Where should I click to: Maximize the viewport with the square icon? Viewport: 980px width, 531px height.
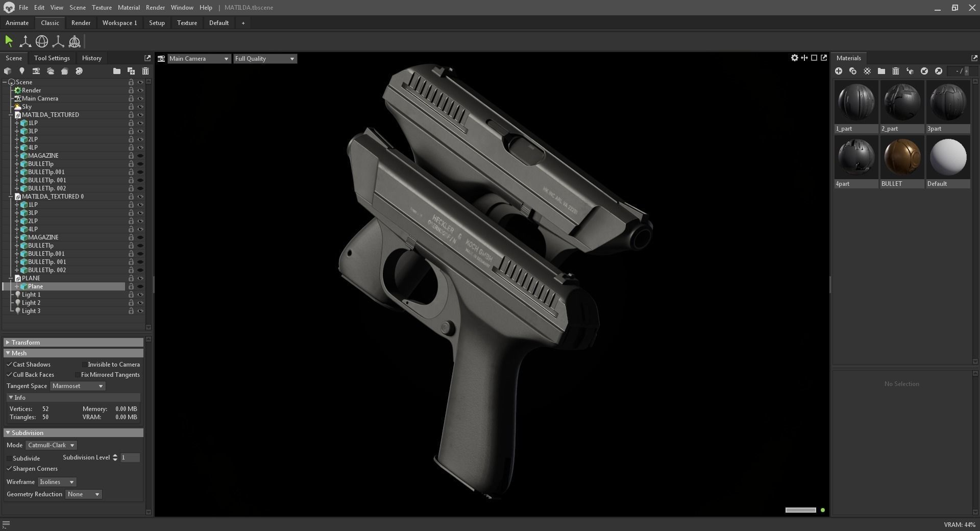814,58
